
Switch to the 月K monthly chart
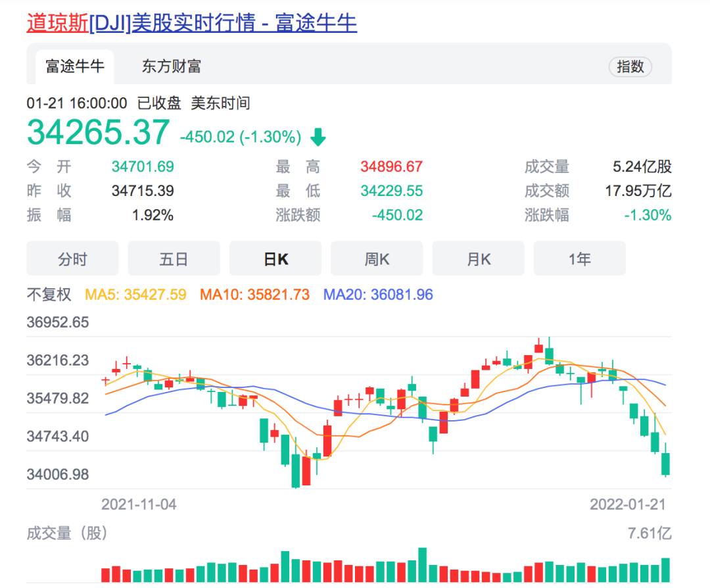click(x=478, y=258)
